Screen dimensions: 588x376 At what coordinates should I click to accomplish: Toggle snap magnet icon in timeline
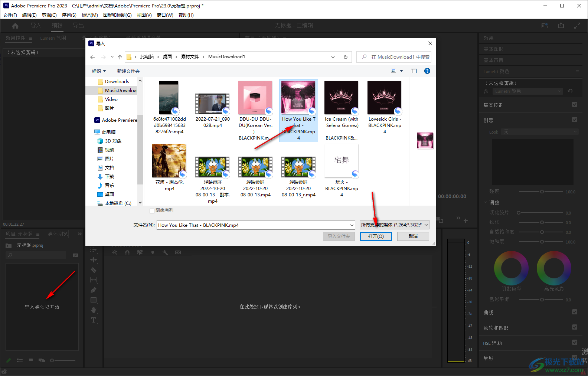(x=127, y=252)
